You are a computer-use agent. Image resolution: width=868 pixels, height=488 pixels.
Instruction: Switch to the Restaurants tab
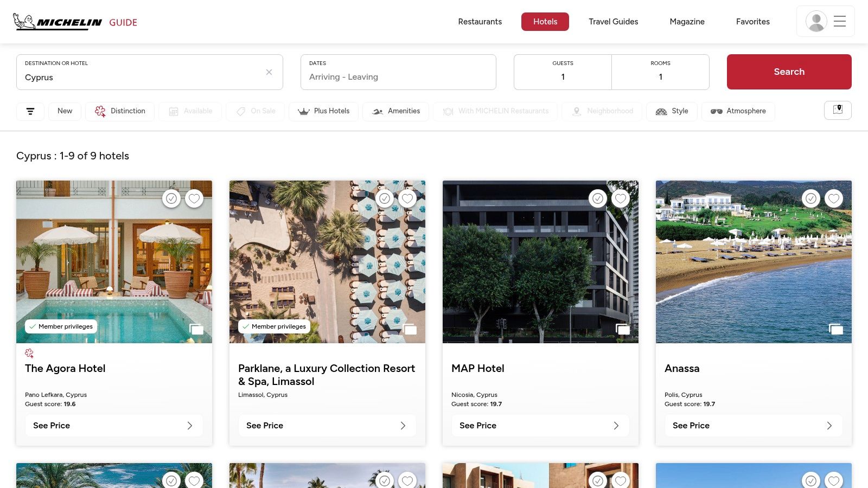[x=480, y=22]
